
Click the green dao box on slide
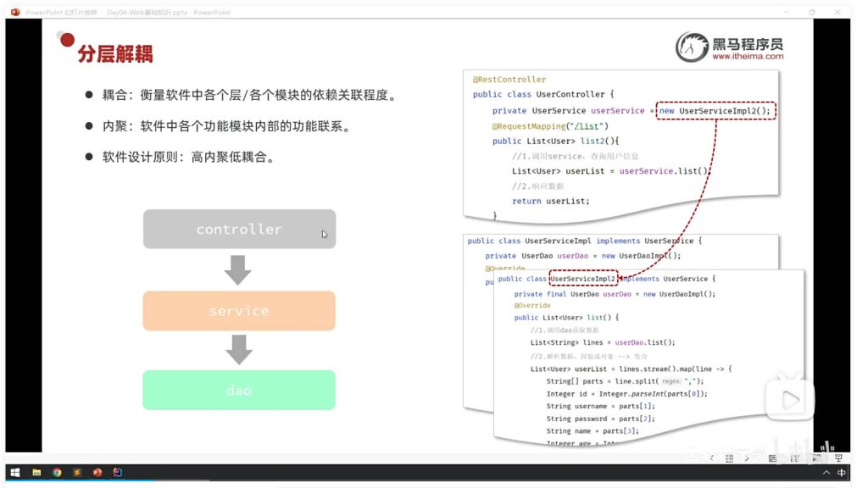(239, 391)
